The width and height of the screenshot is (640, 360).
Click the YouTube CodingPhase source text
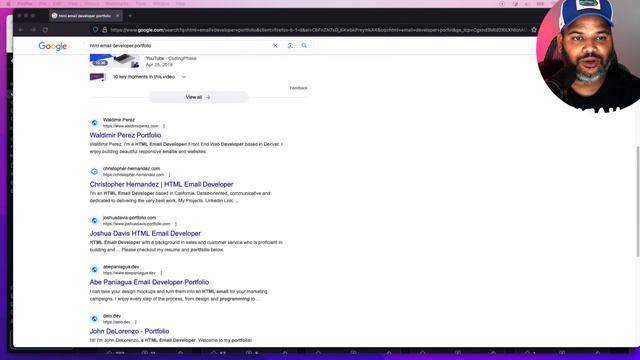171,58
